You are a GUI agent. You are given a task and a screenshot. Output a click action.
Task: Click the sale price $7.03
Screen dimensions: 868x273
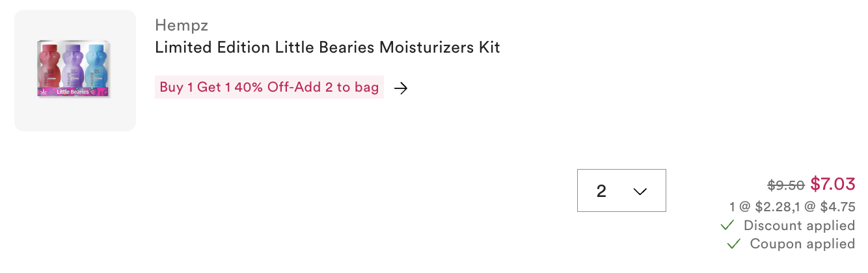tap(832, 185)
